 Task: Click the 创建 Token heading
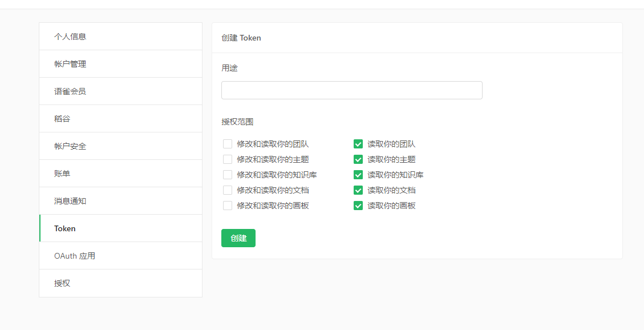(241, 38)
